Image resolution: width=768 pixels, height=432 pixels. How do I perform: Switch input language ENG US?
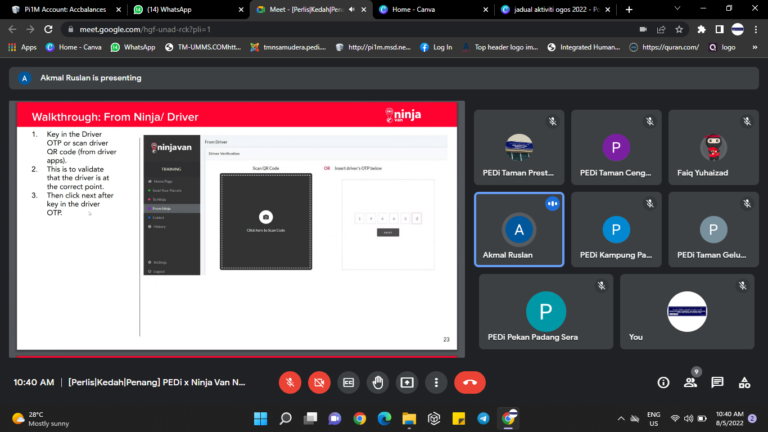click(x=653, y=419)
